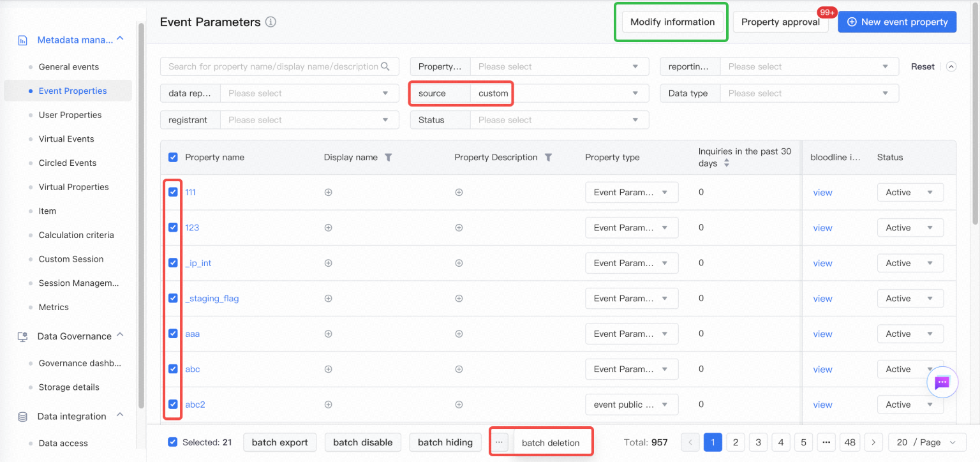Add display name for _ip_int row

(328, 263)
